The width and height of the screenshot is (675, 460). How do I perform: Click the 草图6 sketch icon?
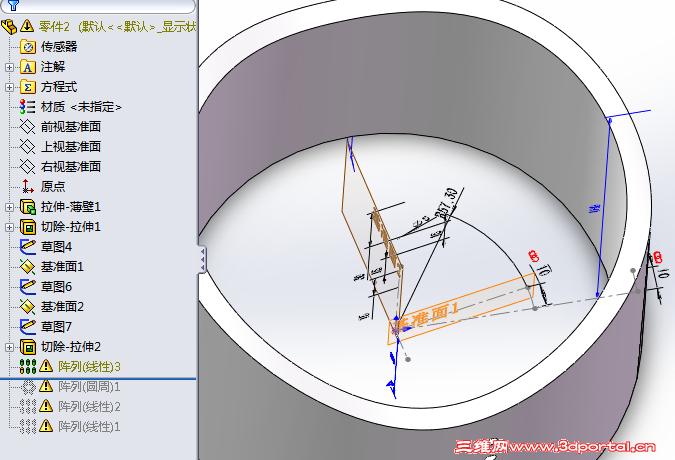(x=28, y=287)
